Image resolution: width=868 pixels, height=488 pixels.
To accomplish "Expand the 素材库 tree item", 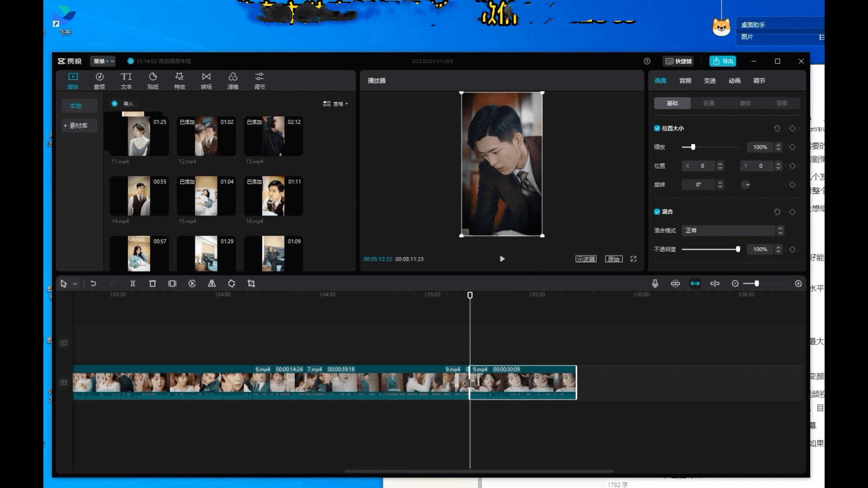I will click(66, 126).
